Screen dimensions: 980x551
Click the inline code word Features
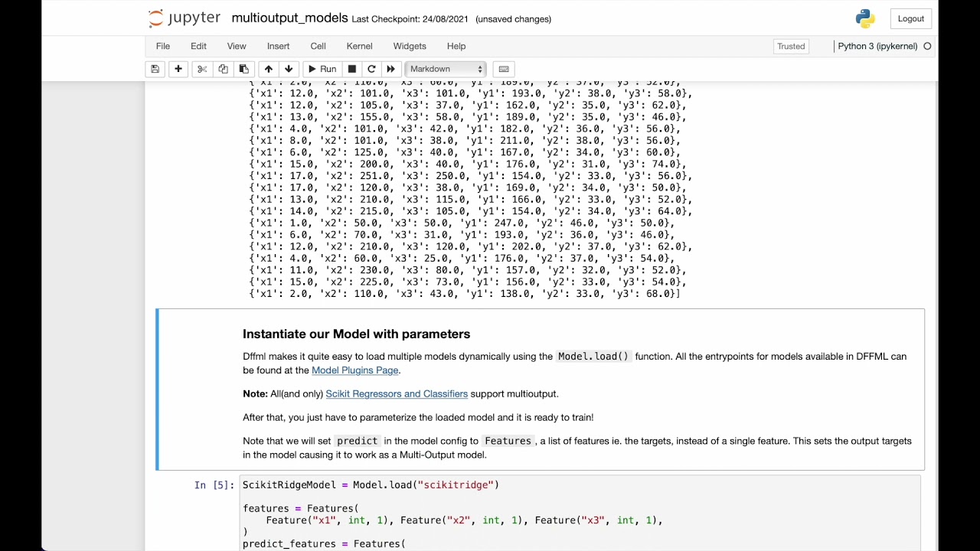508,441
